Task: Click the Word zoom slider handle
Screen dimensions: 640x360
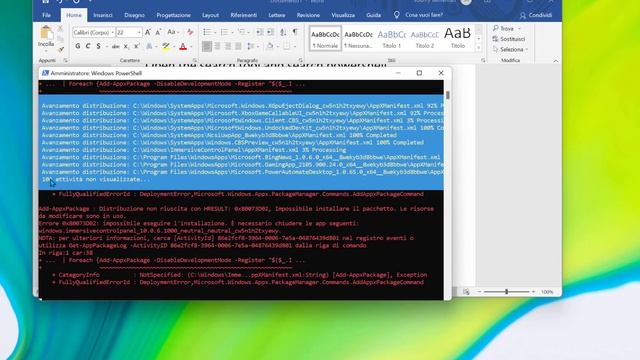Action: [x=507, y=292]
